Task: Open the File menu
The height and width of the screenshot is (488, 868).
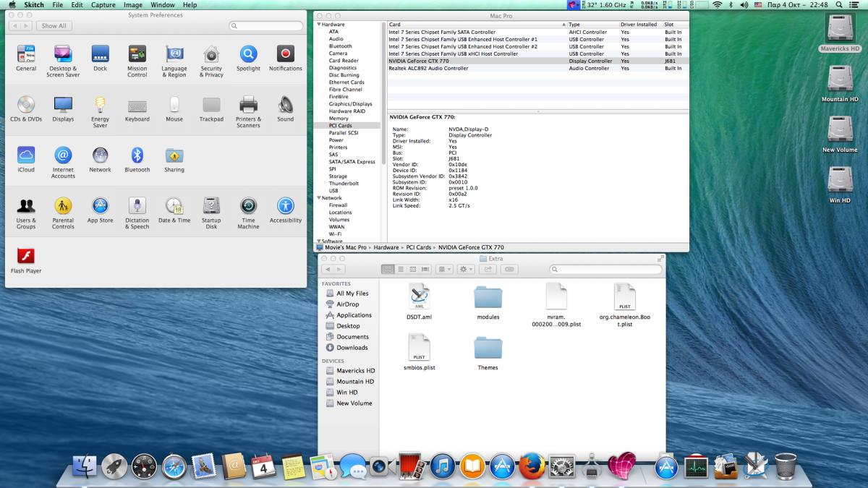Action: coord(57,5)
